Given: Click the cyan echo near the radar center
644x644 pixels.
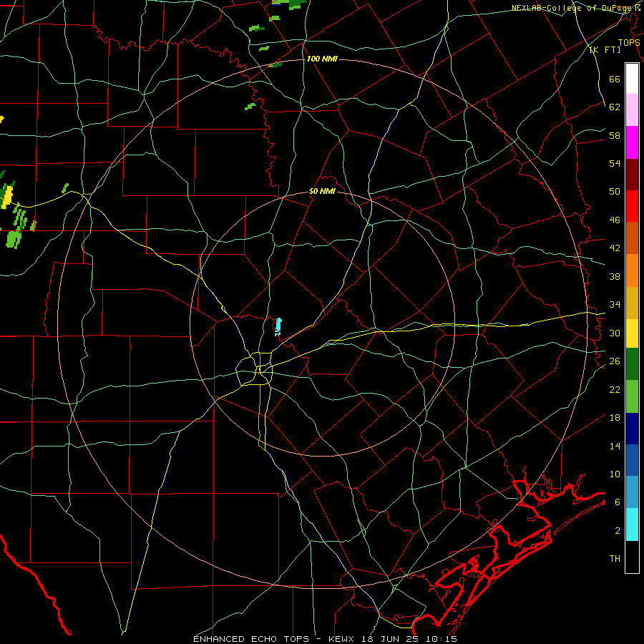Looking at the screenshot, I should (278, 326).
